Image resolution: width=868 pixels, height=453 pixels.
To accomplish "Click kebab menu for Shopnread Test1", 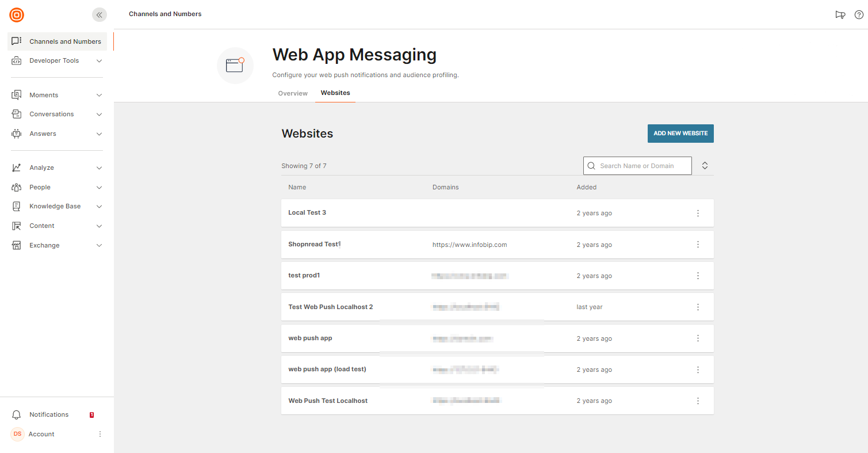I will click(x=698, y=245).
